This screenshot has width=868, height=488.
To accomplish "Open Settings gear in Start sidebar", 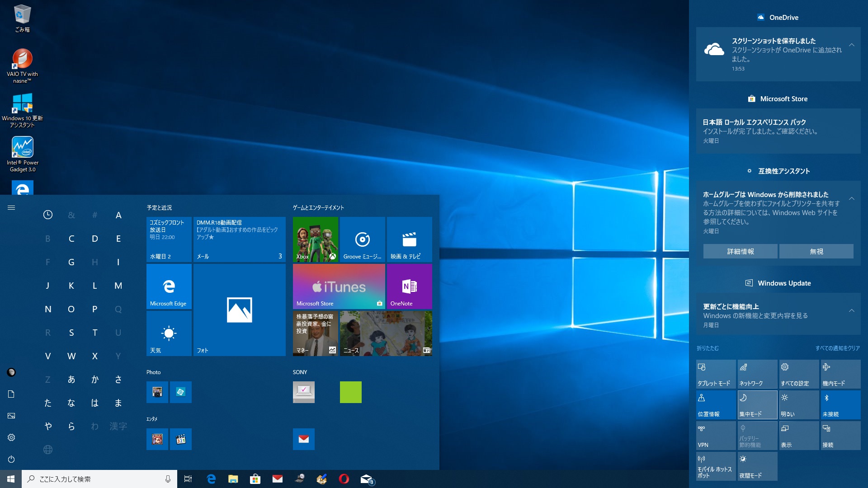I will [x=11, y=437].
